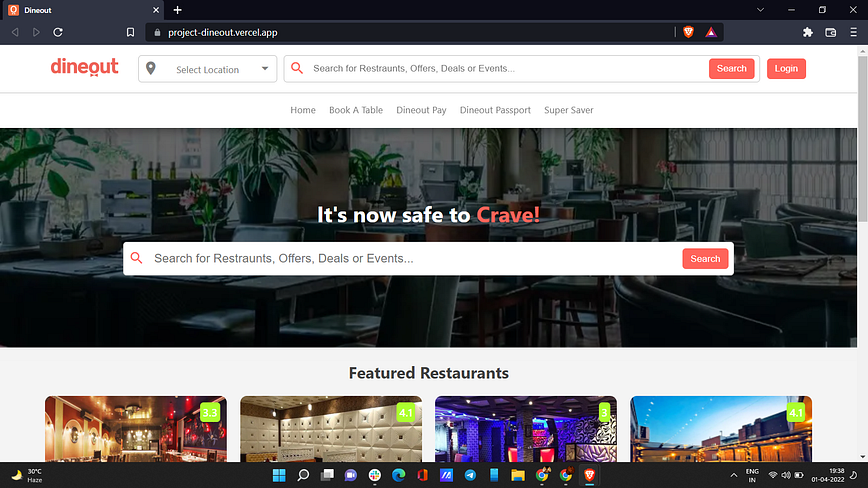
Task: Select the Dineout browser tab
Action: (83, 10)
